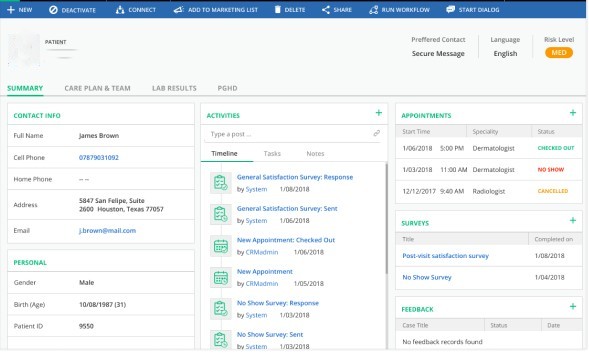This screenshot has width=589, height=362.
Task: Click the No Show Survey: Sent clipboard icon
Action: pos(220,340)
